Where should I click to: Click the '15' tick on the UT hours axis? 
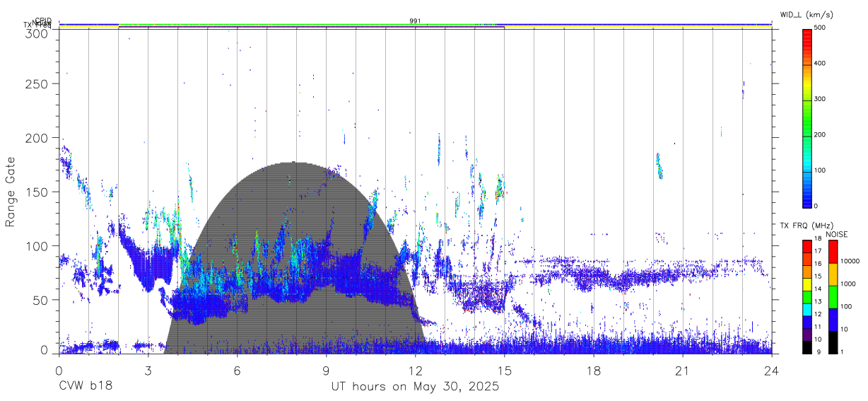pos(505,370)
